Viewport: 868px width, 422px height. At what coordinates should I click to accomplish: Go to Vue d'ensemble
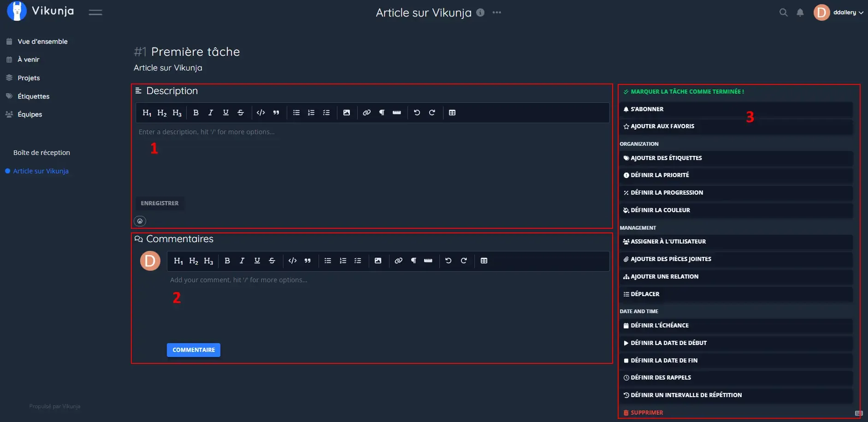(42, 42)
